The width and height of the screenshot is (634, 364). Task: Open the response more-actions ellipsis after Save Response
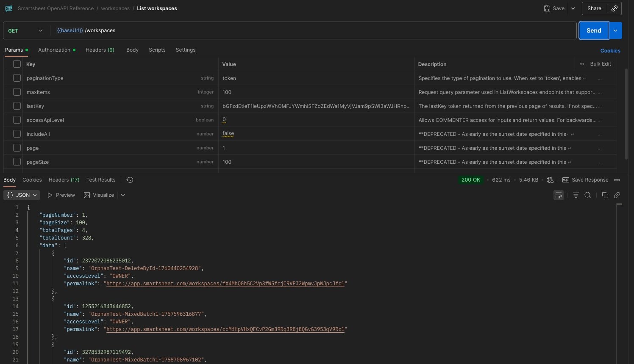pos(617,180)
